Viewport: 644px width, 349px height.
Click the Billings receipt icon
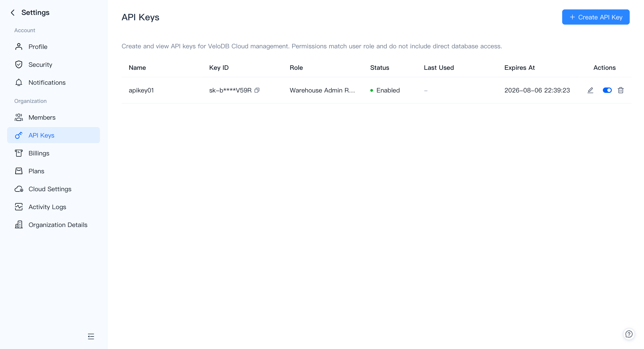coord(19,153)
